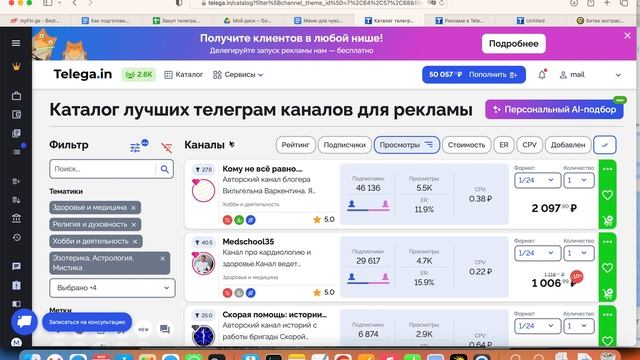
Task: Sort channels by Рейтинг
Action: coord(296,145)
